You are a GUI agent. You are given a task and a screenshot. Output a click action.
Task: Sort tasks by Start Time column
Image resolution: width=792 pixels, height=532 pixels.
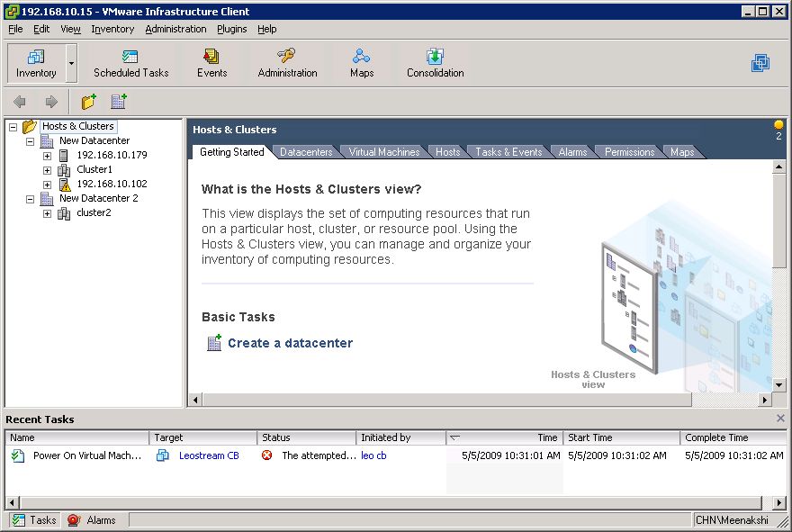pos(621,437)
